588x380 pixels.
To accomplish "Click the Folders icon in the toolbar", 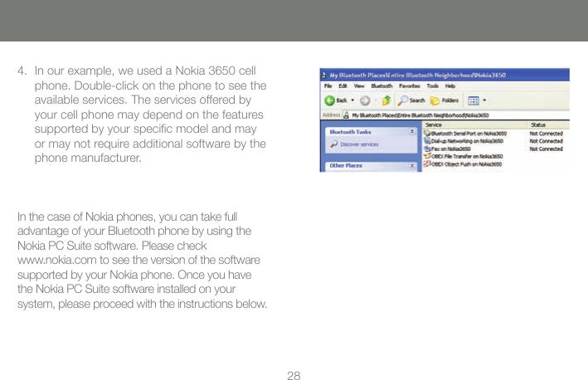I will pyautogui.click(x=435, y=100).
